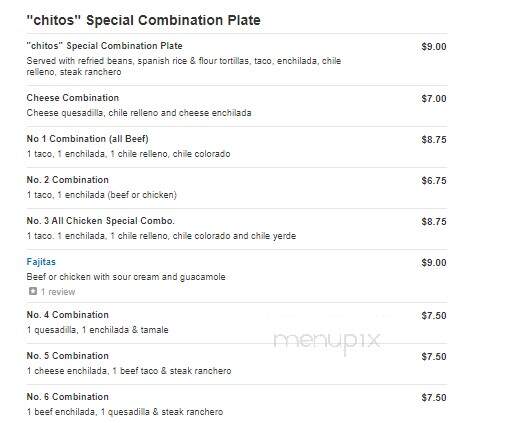Open the Fajitas menu item link
The height and width of the screenshot is (423, 506).
click(x=41, y=262)
